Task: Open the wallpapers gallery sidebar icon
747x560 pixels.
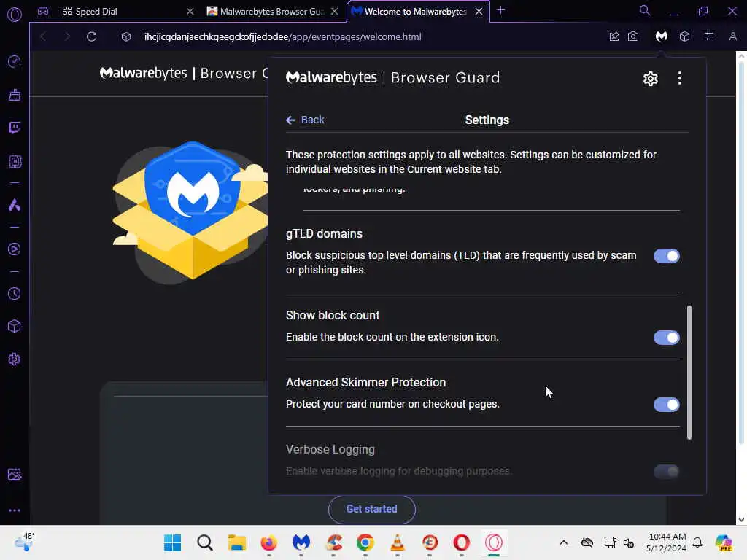Action: 15,474
